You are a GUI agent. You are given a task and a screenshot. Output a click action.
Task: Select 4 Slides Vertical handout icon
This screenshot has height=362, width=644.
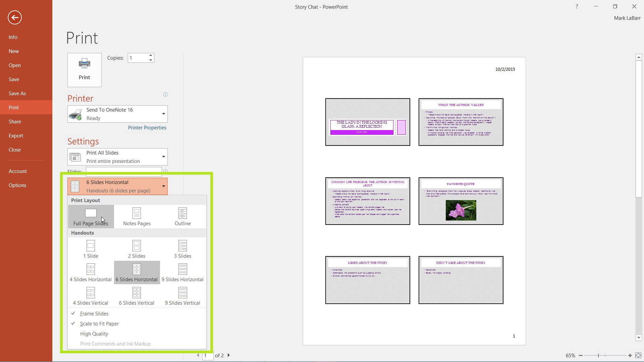point(90,292)
